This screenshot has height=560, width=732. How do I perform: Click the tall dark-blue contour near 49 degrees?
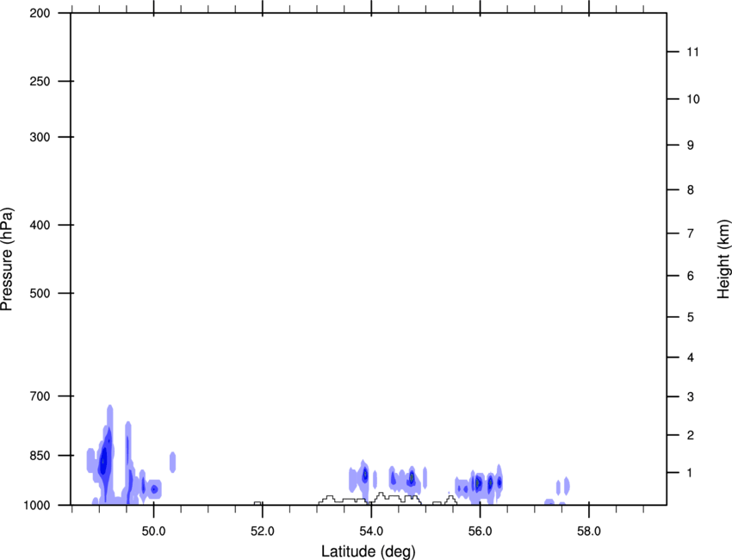104,460
